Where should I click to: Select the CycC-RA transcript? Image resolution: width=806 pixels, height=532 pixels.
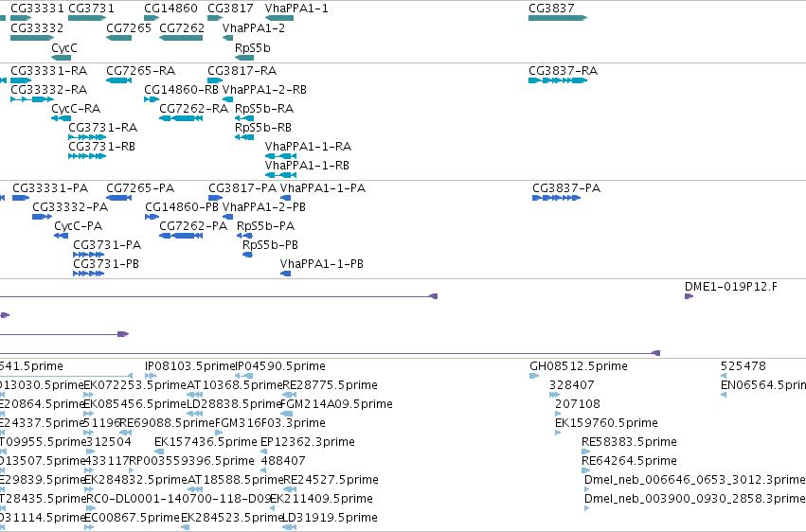coord(62,118)
